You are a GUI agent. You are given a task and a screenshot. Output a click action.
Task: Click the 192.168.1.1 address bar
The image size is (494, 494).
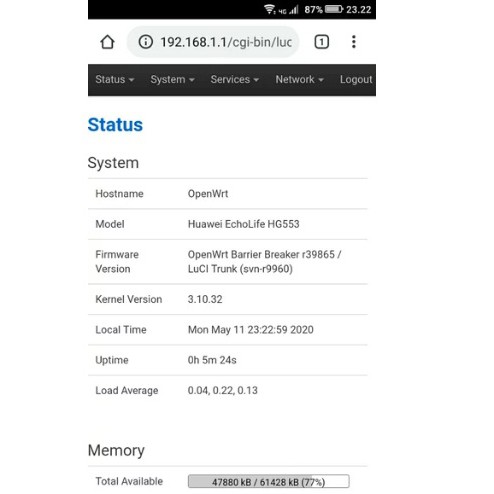213,42
